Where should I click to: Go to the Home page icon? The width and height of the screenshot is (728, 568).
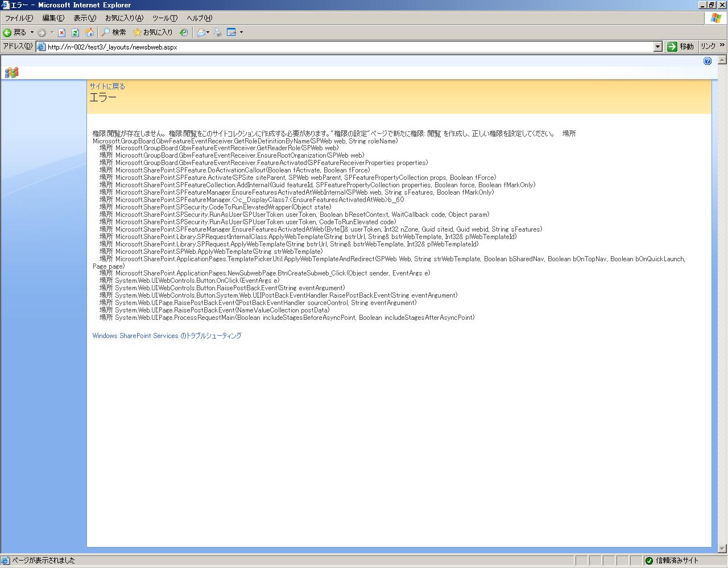point(89,32)
